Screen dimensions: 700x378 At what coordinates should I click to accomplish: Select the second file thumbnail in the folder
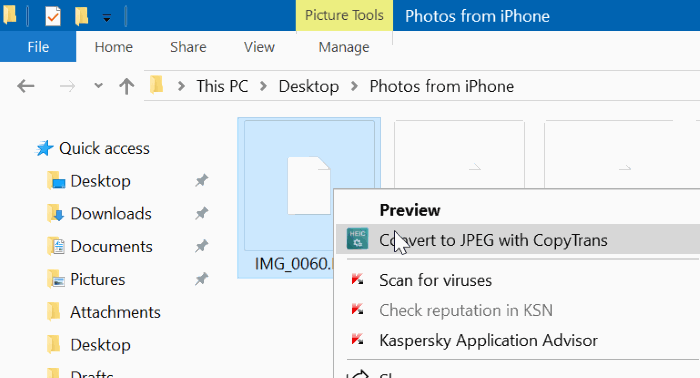459,154
